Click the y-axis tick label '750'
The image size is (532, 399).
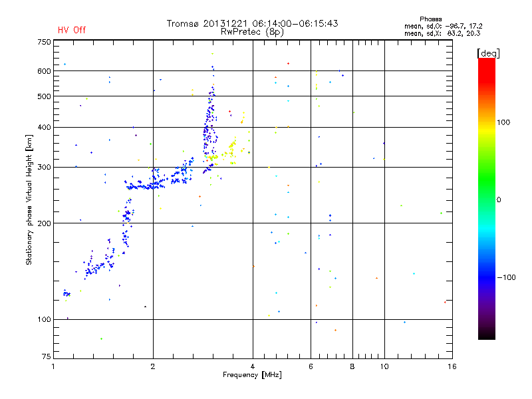click(x=44, y=42)
